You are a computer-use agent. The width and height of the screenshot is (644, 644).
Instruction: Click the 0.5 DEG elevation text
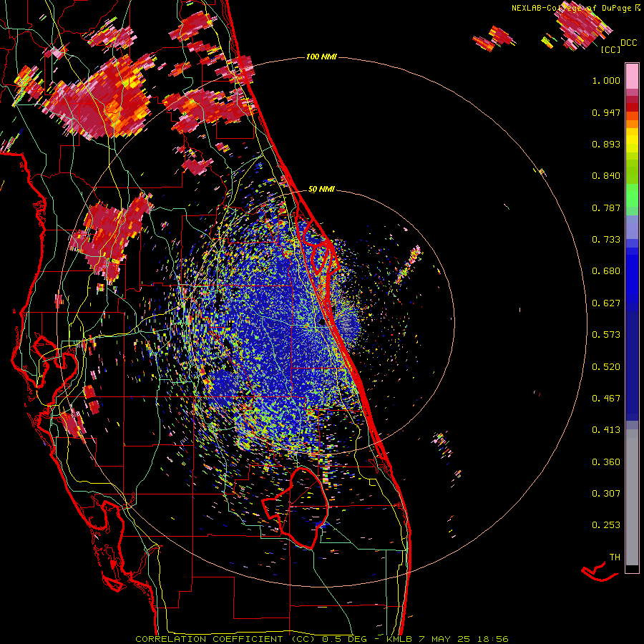[345, 639]
